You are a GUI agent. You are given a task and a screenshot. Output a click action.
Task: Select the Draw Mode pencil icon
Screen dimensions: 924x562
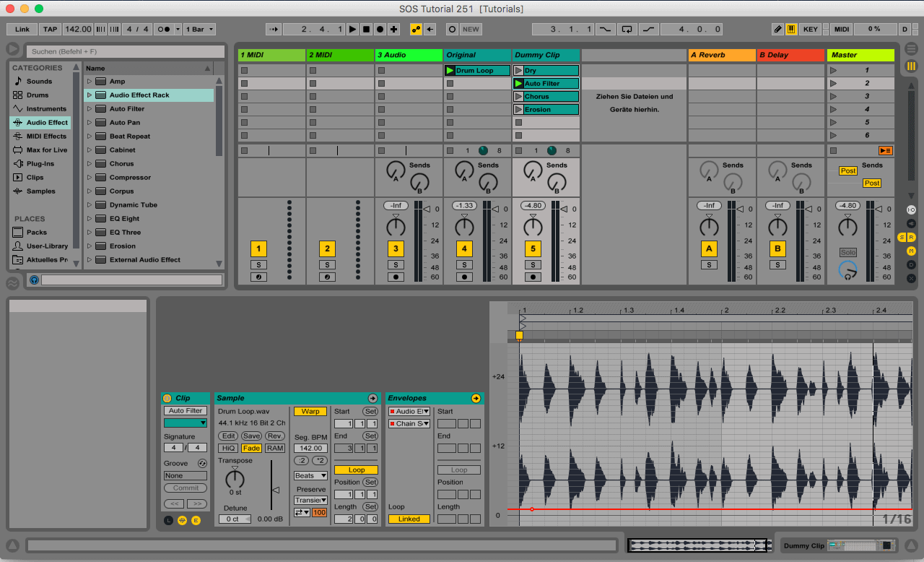(777, 29)
